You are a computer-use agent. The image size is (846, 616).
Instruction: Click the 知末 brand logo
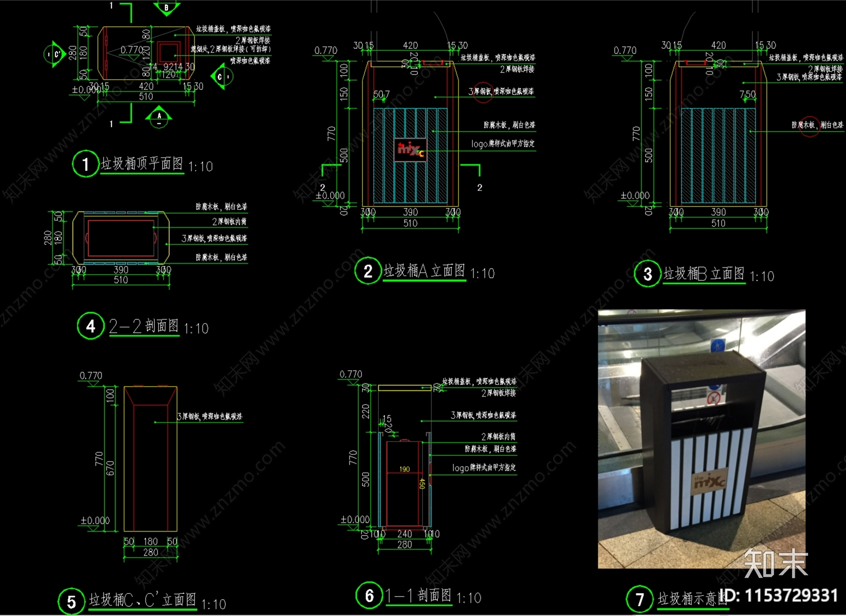(x=776, y=564)
